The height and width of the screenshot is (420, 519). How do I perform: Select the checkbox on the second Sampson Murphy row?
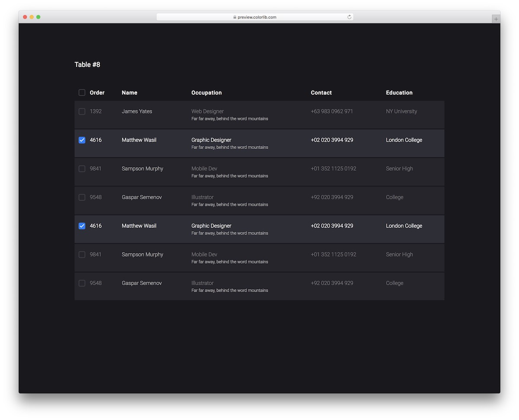point(82,255)
